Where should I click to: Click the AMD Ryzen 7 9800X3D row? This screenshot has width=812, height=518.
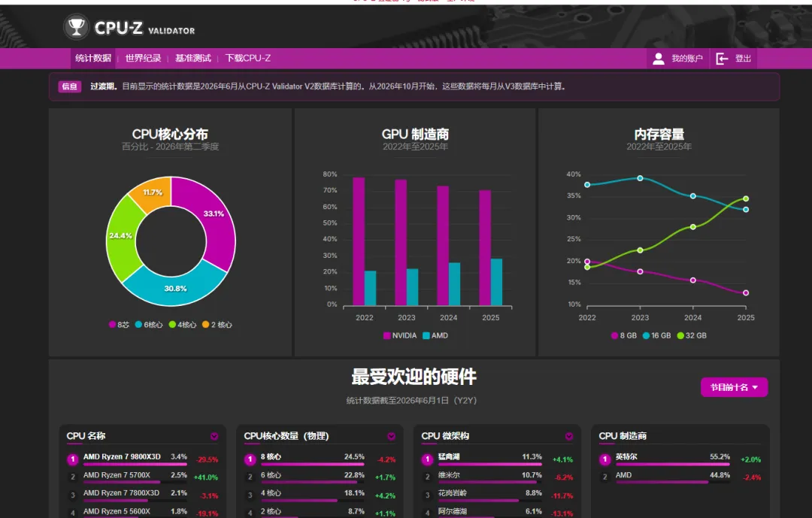[142, 459]
